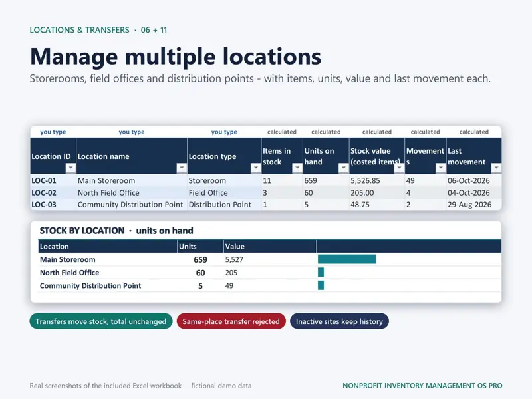This screenshot has height=399, width=532.
Task: Select the 'North Field Office' location name cell
Action: [132, 193]
